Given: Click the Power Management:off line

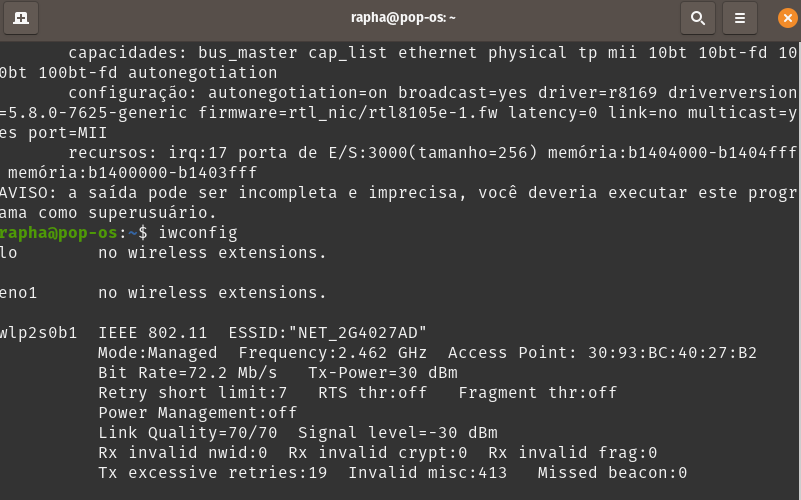Looking at the screenshot, I should [x=198, y=413].
